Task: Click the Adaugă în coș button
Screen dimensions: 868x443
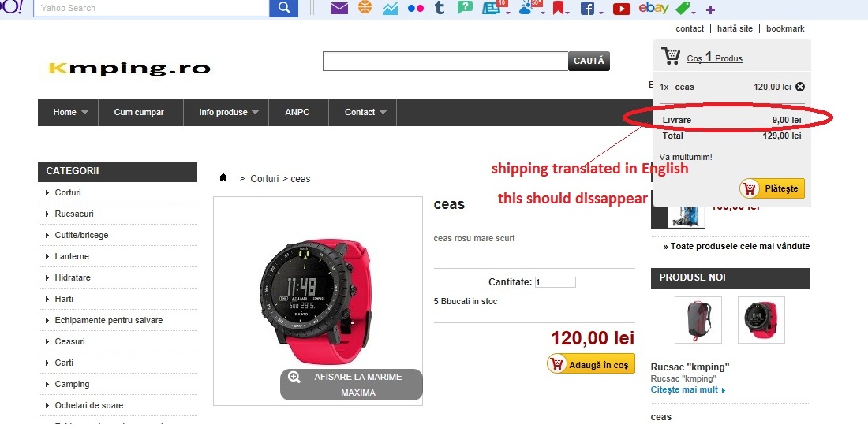Action: (x=591, y=364)
